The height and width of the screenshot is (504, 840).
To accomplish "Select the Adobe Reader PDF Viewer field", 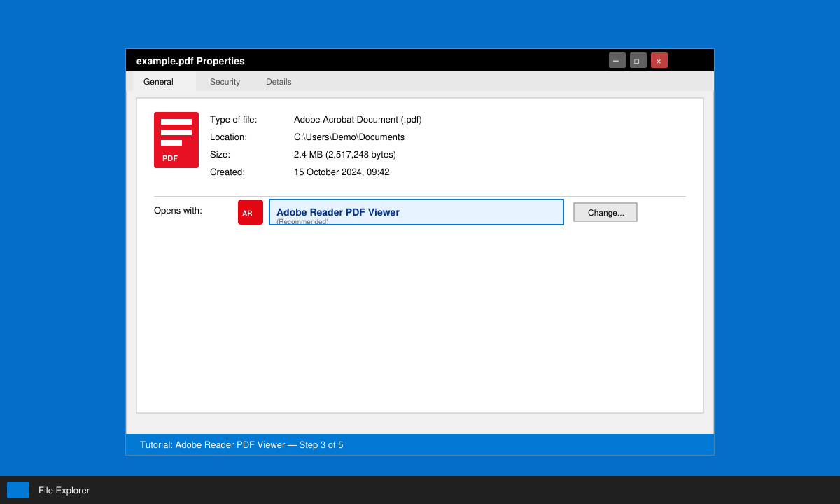I will pos(416,212).
